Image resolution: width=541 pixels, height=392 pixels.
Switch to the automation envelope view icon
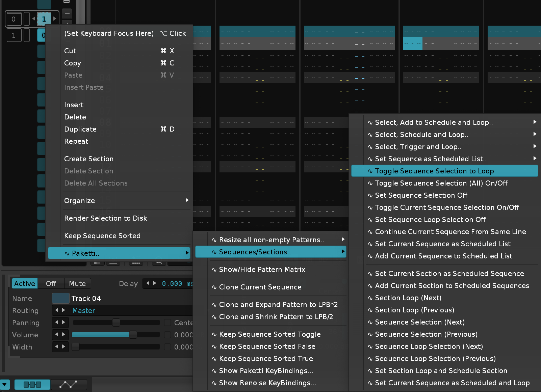pos(69,384)
